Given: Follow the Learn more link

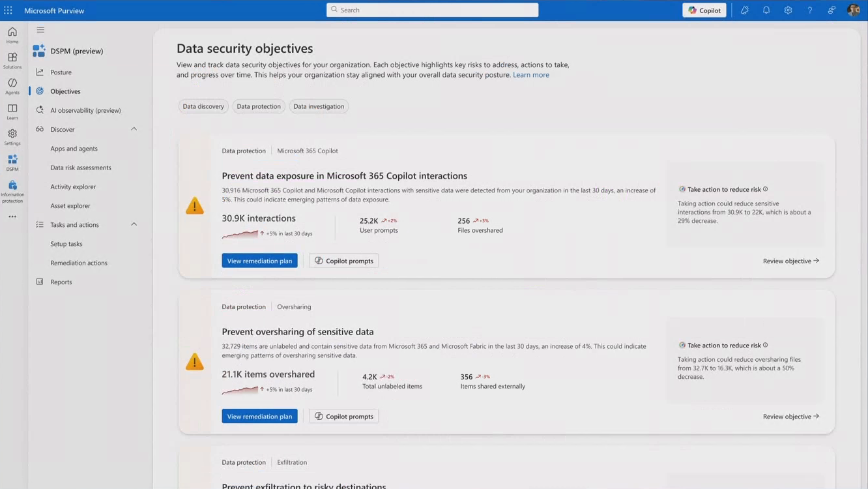Looking at the screenshot, I should coord(531,75).
